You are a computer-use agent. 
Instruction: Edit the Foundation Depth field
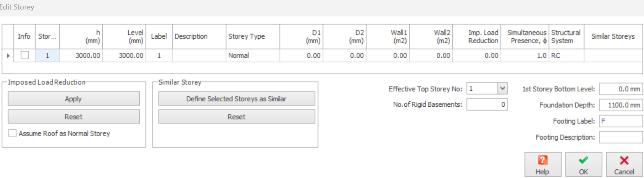621,105
